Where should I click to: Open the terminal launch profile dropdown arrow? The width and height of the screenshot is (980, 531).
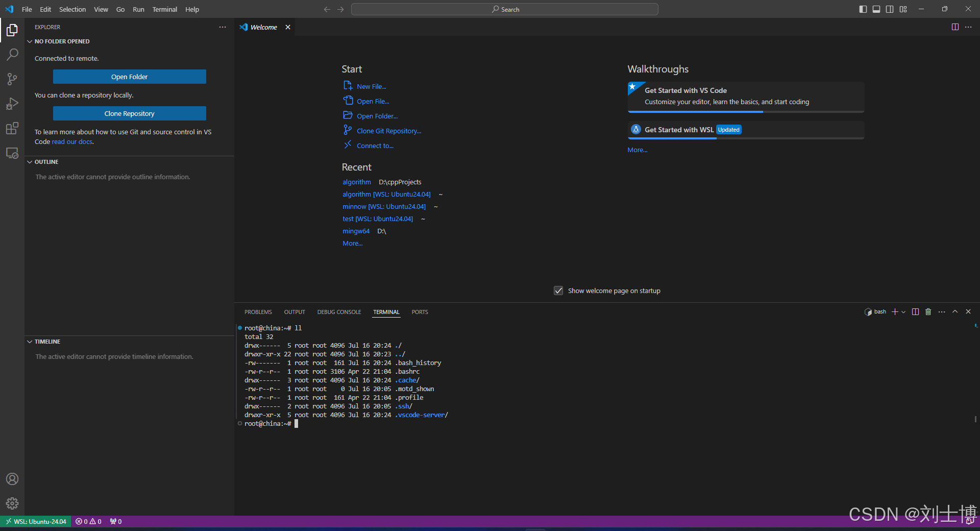point(903,312)
